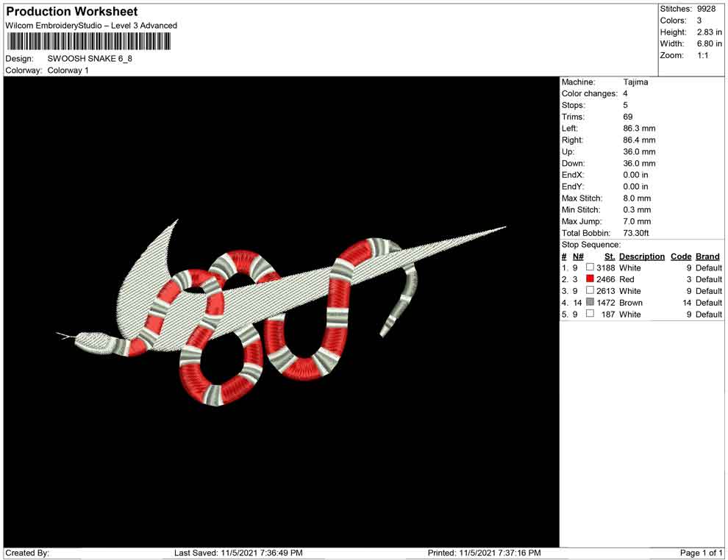The width and height of the screenshot is (728, 560).
Task: Click the Stops value '5'
Action: 625,105
